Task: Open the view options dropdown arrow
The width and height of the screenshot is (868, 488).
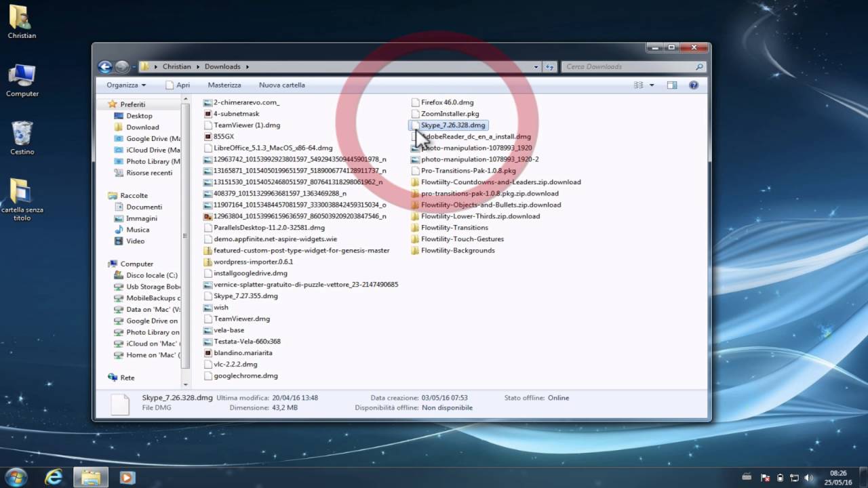Action: (652, 85)
